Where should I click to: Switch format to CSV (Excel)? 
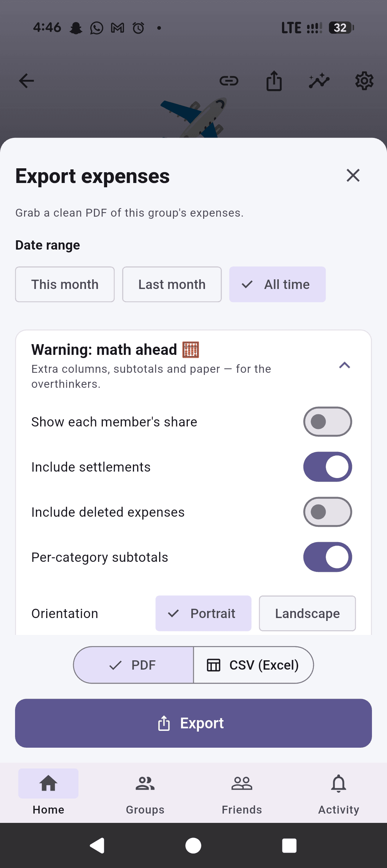pyautogui.click(x=253, y=665)
